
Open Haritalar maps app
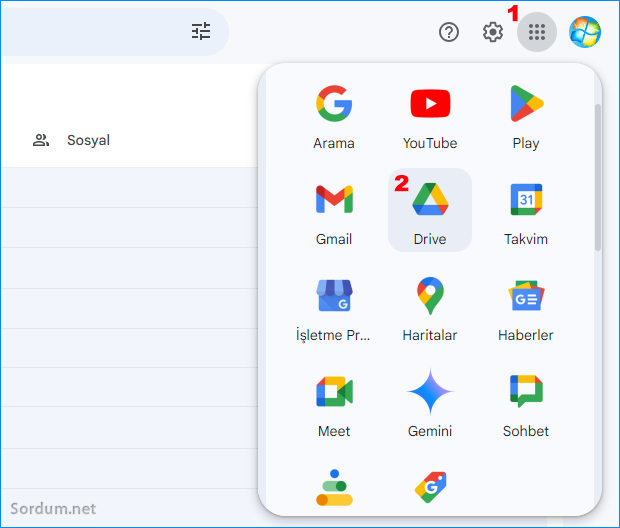[x=430, y=308]
